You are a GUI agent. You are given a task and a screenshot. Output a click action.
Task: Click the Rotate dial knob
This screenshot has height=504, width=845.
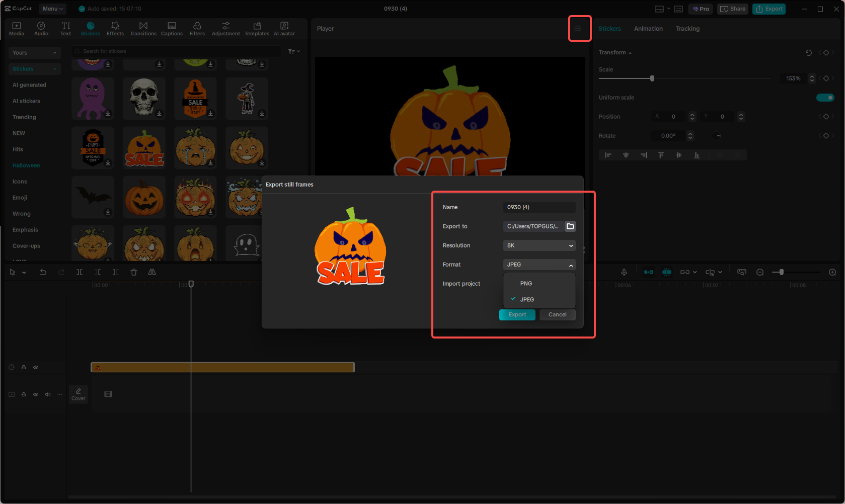(717, 136)
